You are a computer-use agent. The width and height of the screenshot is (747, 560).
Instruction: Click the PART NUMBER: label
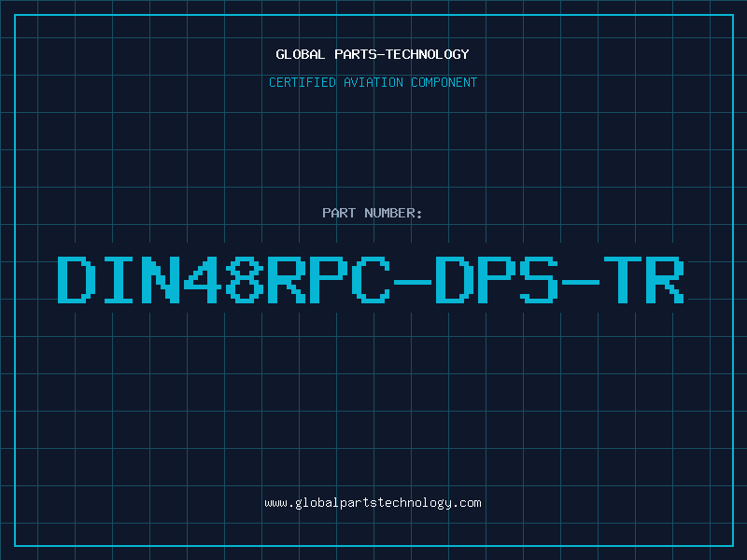coord(373,213)
